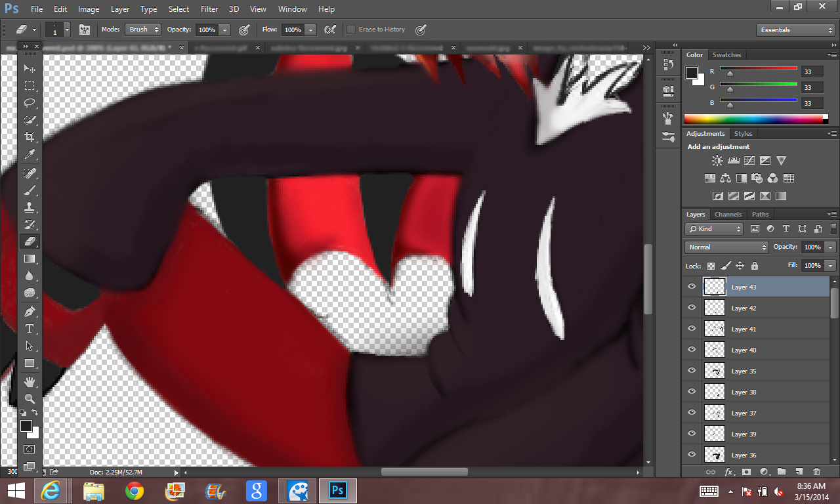Open the options bar Opacity slider arrow
Viewport: 840px width, 504px height.
224,30
